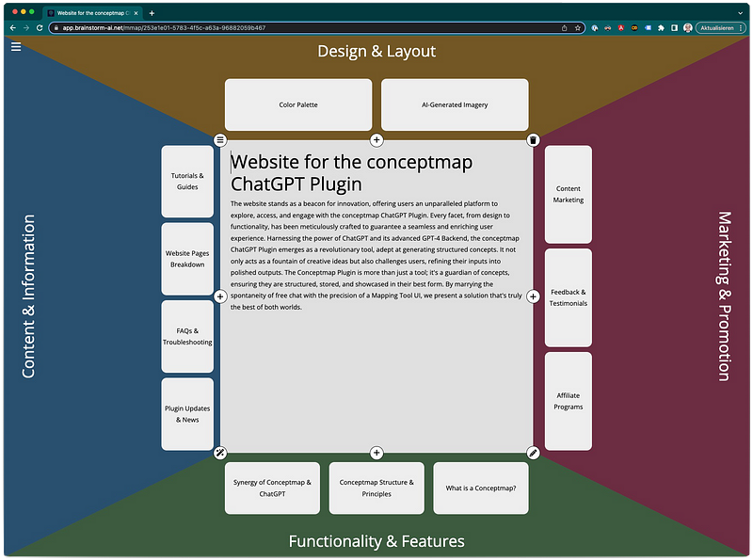Click the central card title text

pyautogui.click(x=351, y=173)
